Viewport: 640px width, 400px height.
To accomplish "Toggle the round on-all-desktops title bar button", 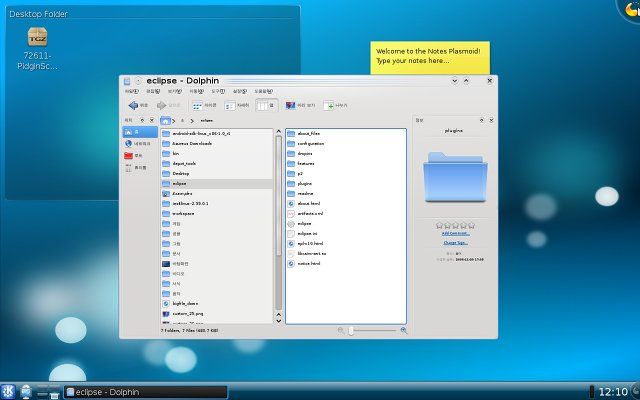I will (x=138, y=81).
